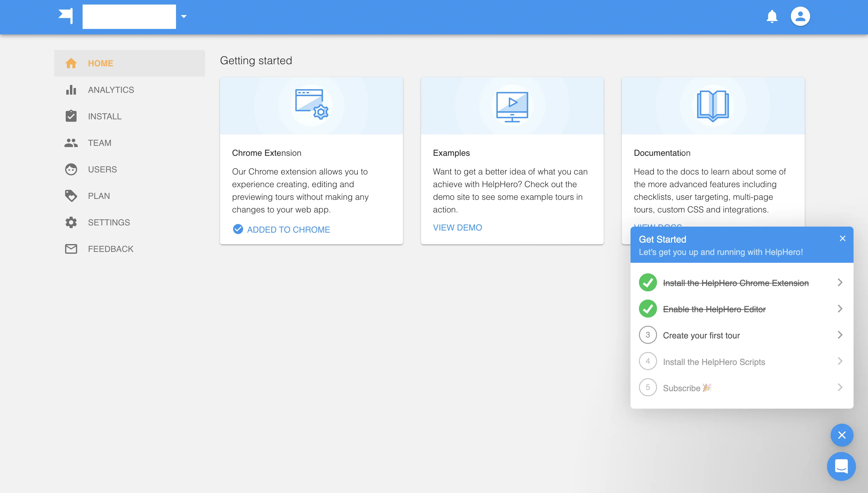
Task: Click the Analytics bar chart icon
Action: tap(71, 90)
